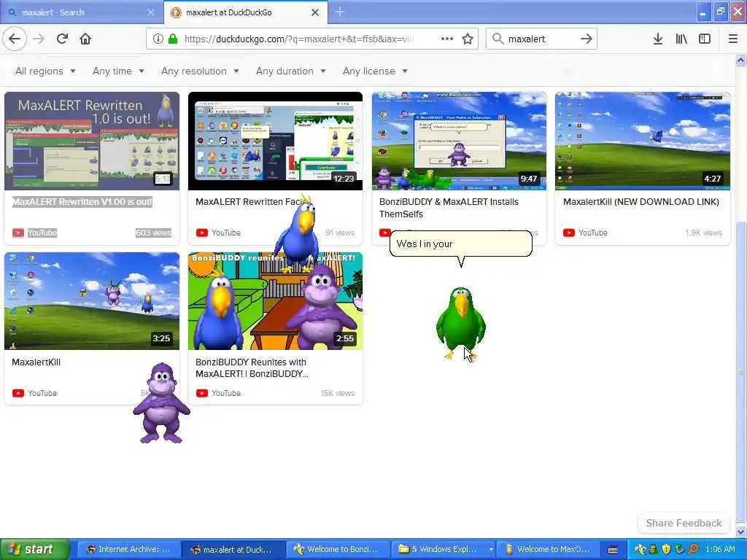Click the page scrollbar up arrow

pyautogui.click(x=740, y=60)
